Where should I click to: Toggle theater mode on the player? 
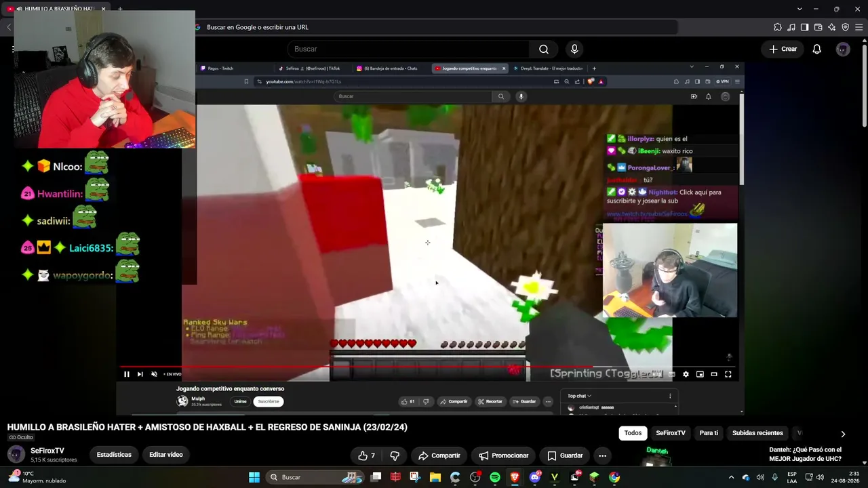coord(714,374)
